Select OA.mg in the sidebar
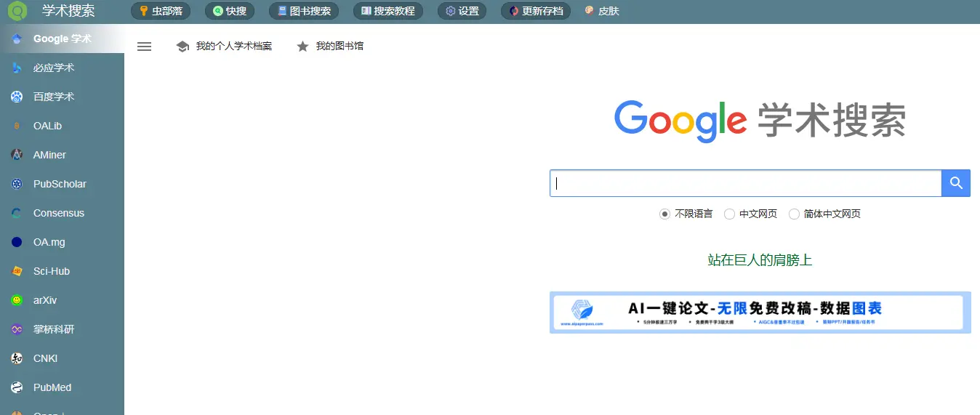980x415 pixels. click(62, 242)
